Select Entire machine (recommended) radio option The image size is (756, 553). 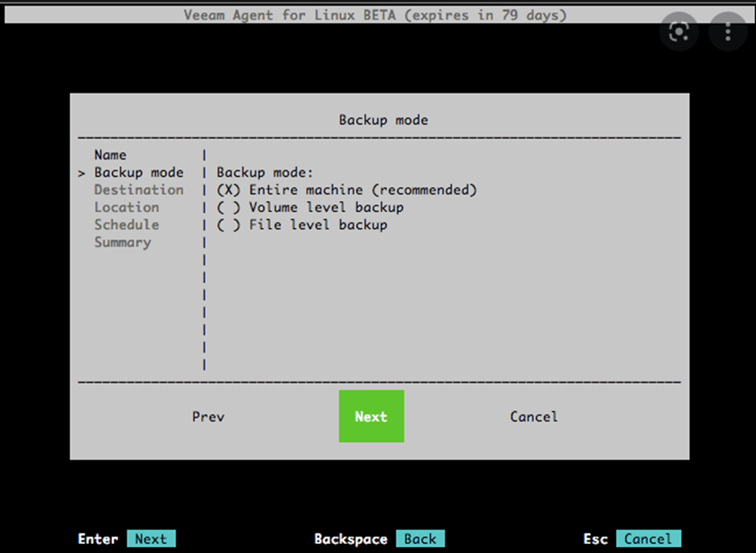point(346,190)
